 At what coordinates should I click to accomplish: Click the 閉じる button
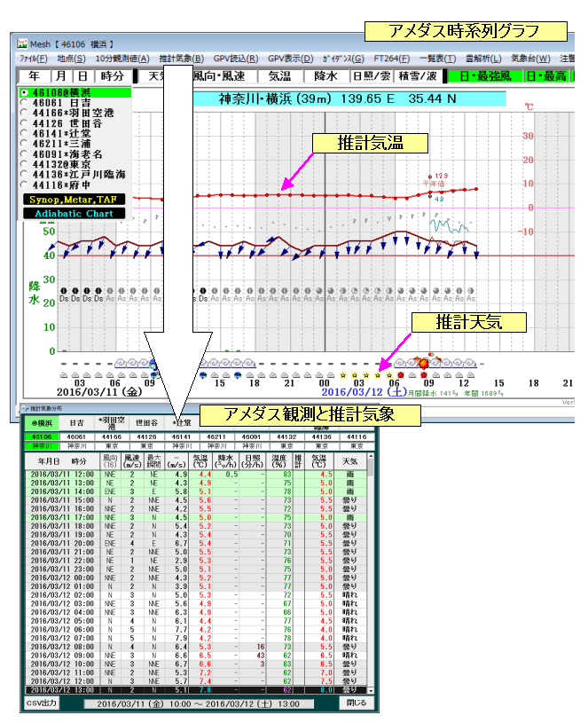click(357, 703)
